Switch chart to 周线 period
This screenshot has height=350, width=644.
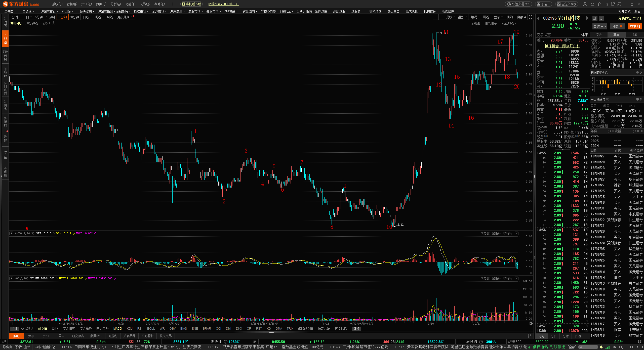click(x=98, y=17)
